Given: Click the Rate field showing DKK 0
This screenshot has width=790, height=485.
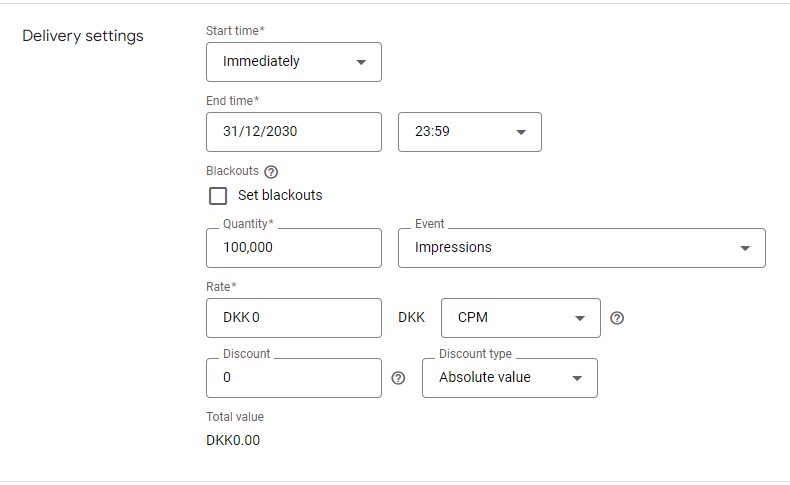Looking at the screenshot, I should point(294,318).
